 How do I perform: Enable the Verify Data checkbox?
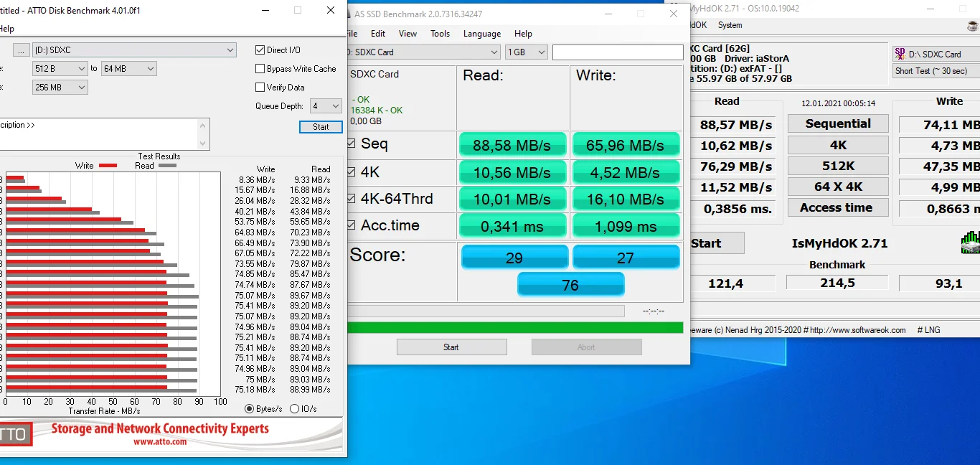click(260, 88)
